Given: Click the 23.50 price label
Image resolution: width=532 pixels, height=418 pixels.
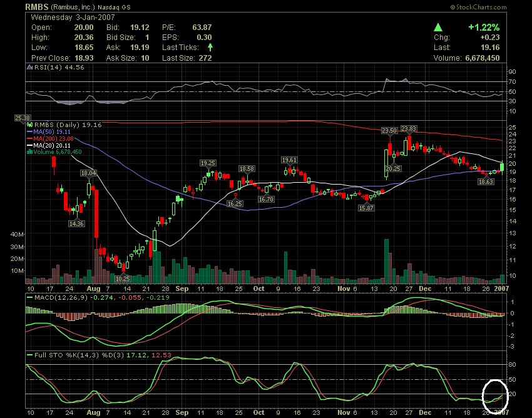Looking at the screenshot, I should click(389, 131).
